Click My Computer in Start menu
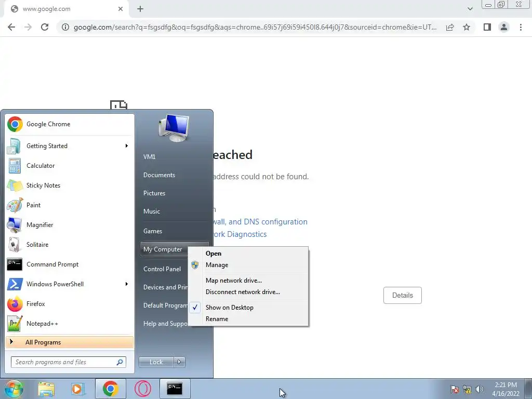532x399 pixels. (x=164, y=249)
